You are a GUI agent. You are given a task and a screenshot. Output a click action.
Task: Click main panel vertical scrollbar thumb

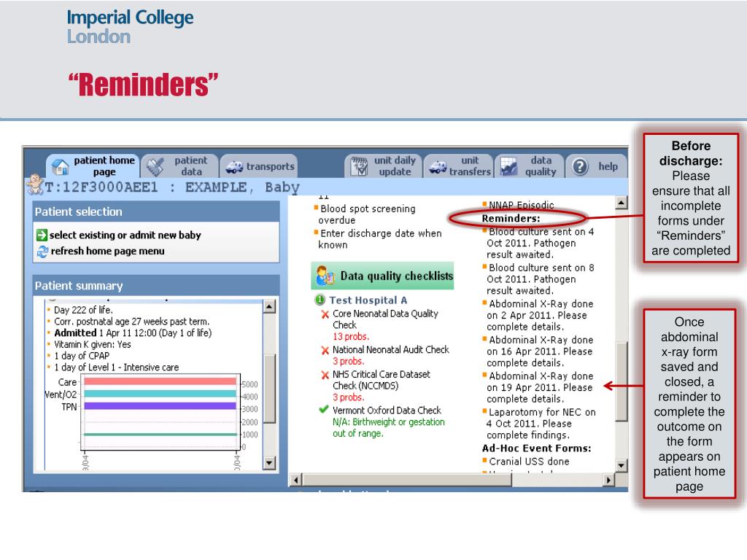pos(622,381)
